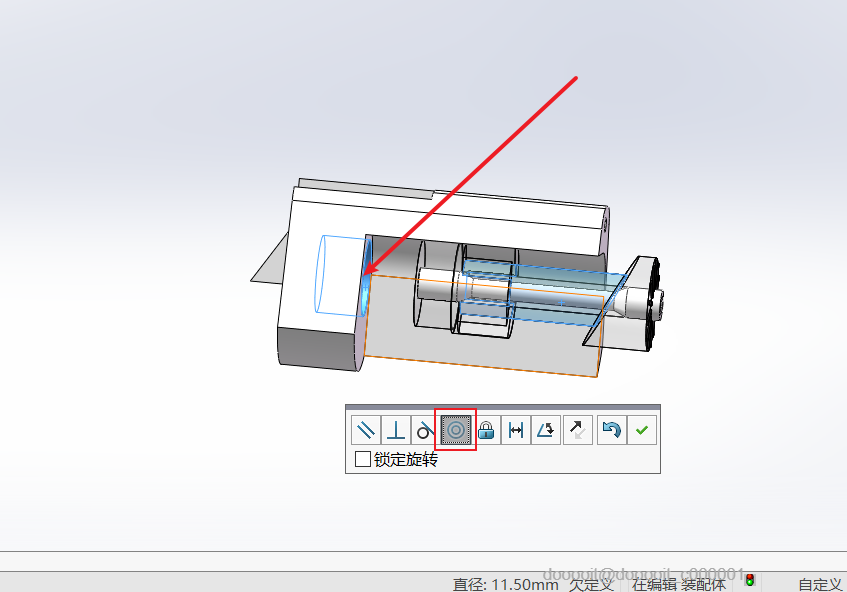Undo the mate with the blue arrow
Viewport: 847px width, 592px height.
(x=611, y=430)
